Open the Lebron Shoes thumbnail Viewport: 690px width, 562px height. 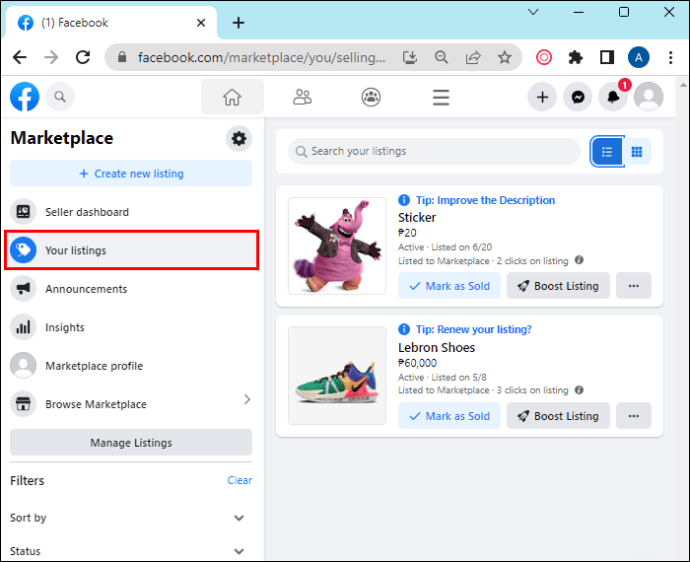tap(337, 375)
